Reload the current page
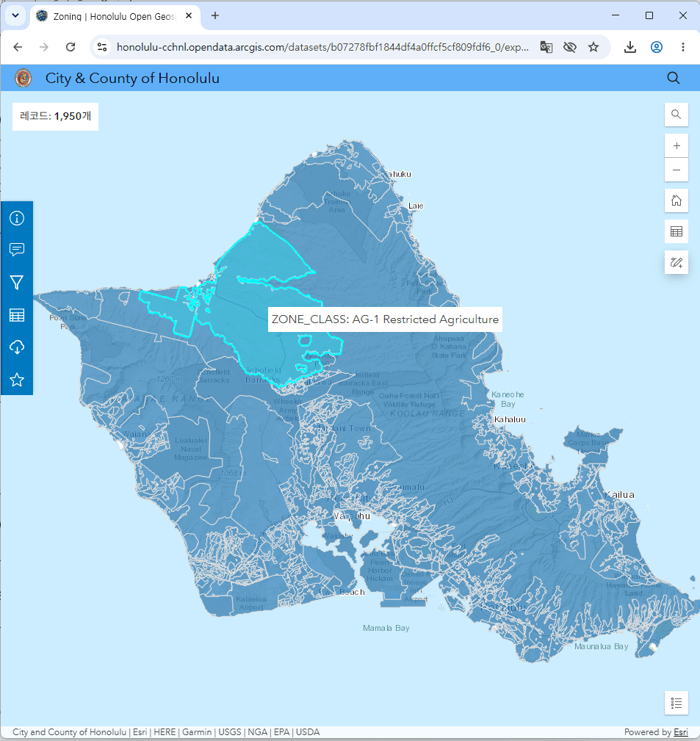The height and width of the screenshot is (741, 700). [x=71, y=47]
